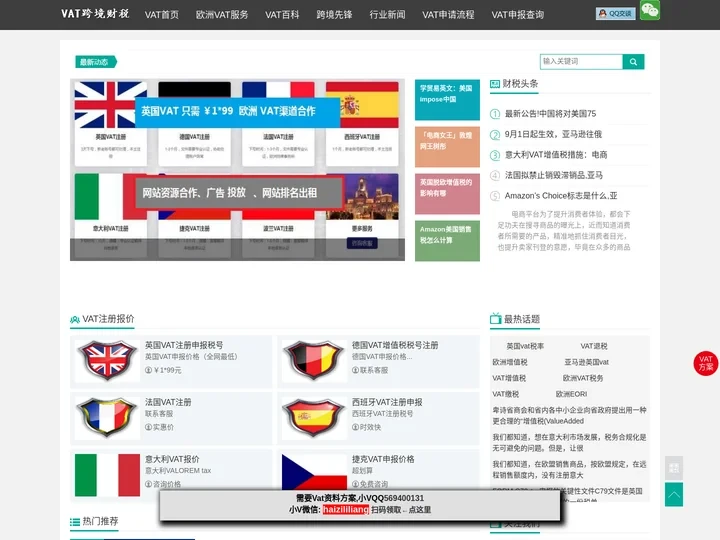The width and height of the screenshot is (720, 540).
Task: Open 英国VAT注册申报税号 link
Action: pos(184,345)
